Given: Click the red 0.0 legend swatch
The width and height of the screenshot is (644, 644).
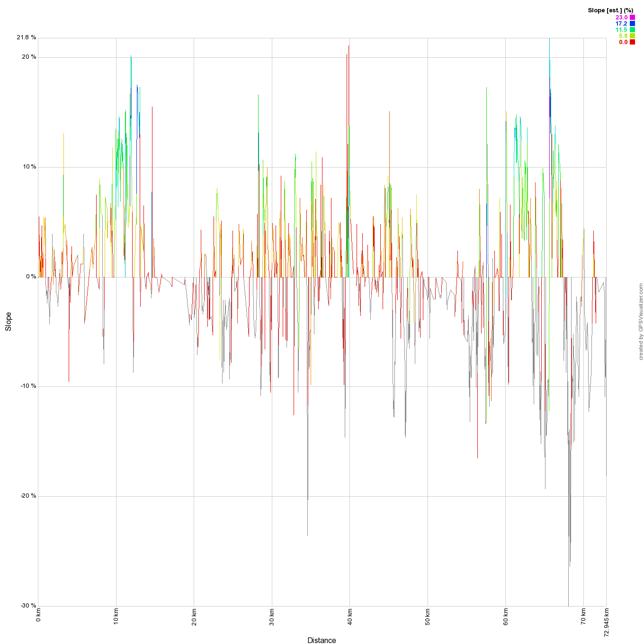Looking at the screenshot, I should (632, 42).
